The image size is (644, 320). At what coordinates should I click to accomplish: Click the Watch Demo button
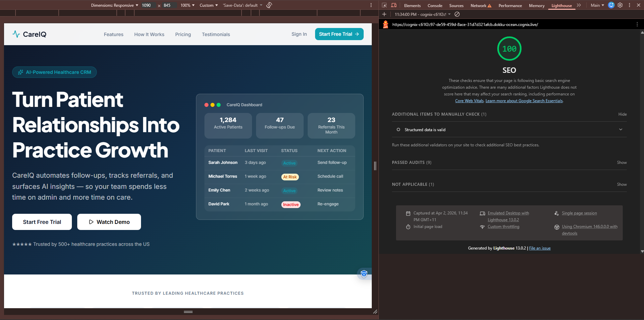tap(109, 222)
